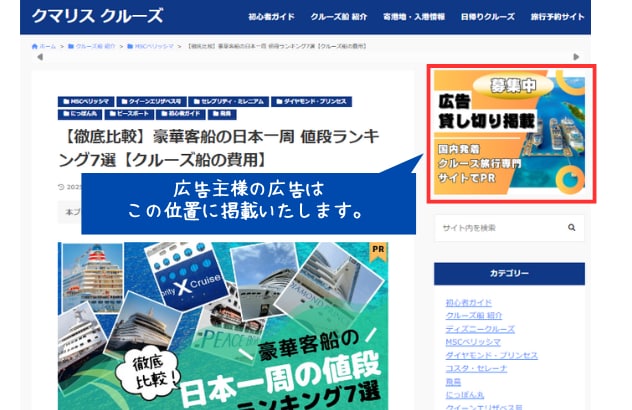Click the MSCベリッシマ breadcrumb link
The width and height of the screenshot is (632, 410).
coord(154,46)
